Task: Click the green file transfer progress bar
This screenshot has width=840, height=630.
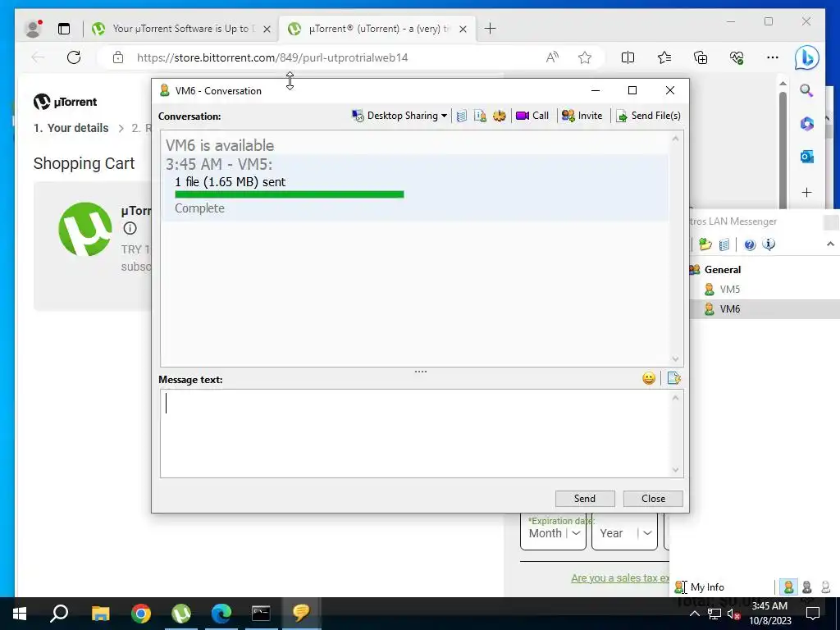Action: point(290,194)
